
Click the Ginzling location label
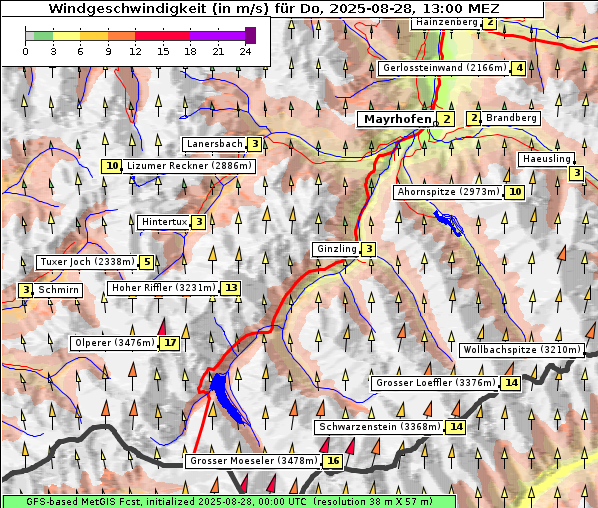[336, 249]
